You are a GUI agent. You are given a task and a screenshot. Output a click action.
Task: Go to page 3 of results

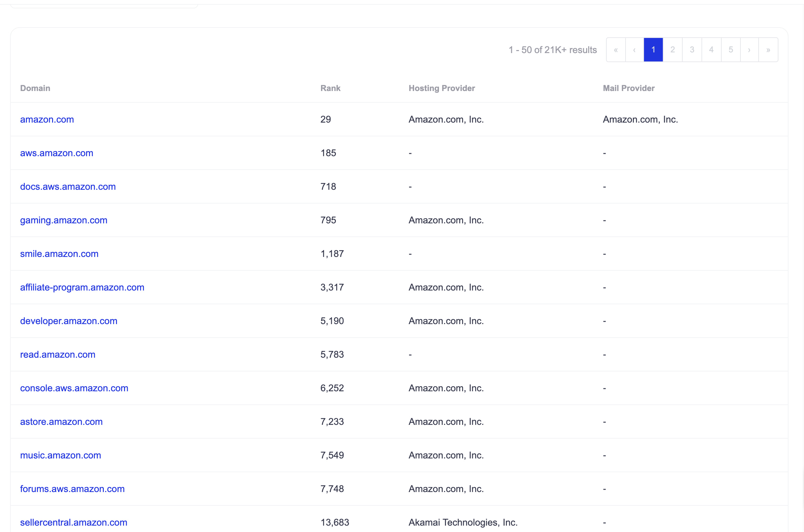coord(692,50)
